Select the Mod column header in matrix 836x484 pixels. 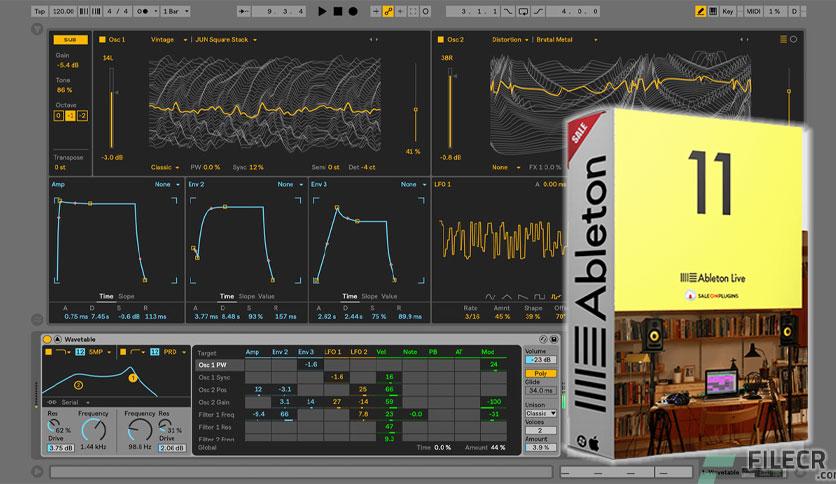coord(487,352)
